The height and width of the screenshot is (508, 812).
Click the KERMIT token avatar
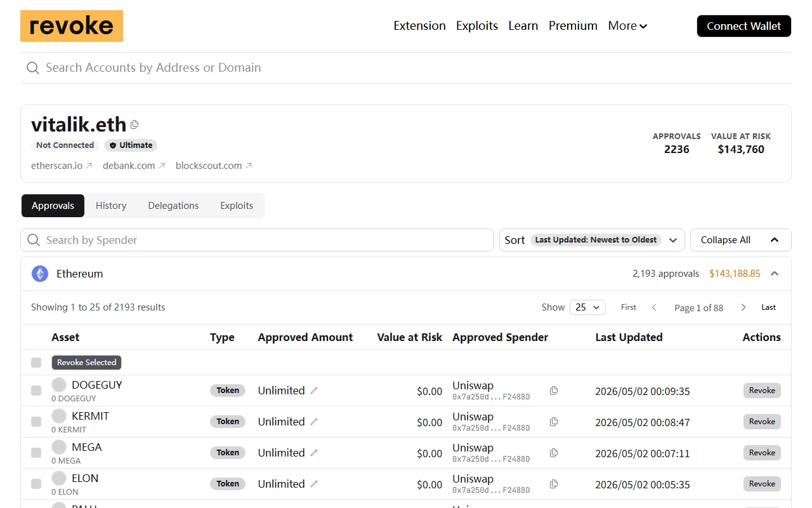[x=59, y=416]
